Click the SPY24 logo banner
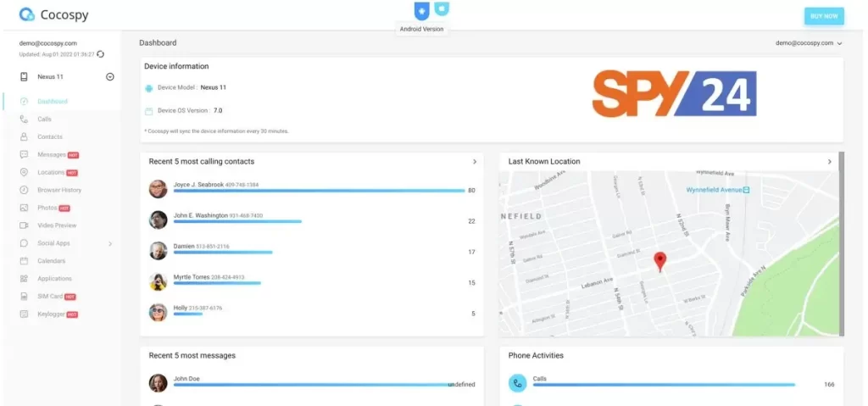The image size is (868, 406). click(674, 93)
